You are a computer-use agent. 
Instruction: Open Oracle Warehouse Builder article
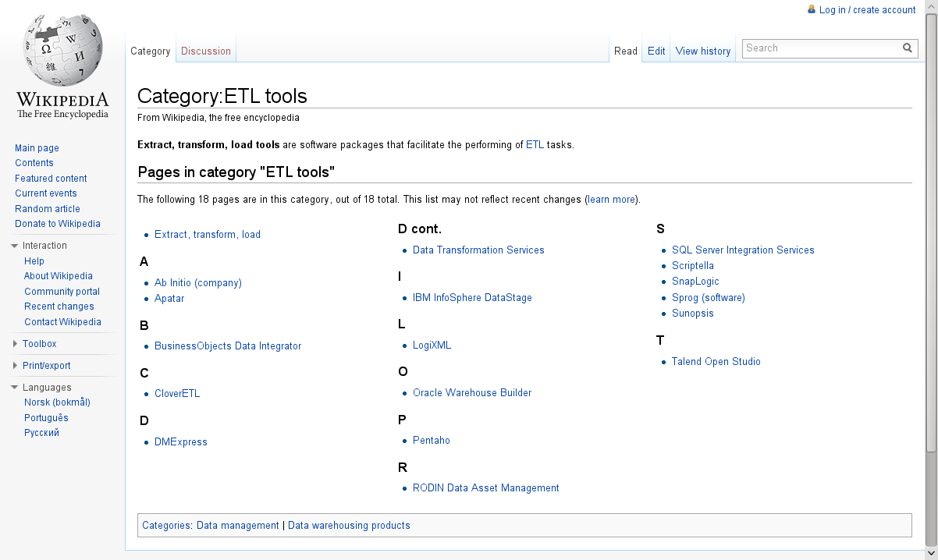pos(472,393)
